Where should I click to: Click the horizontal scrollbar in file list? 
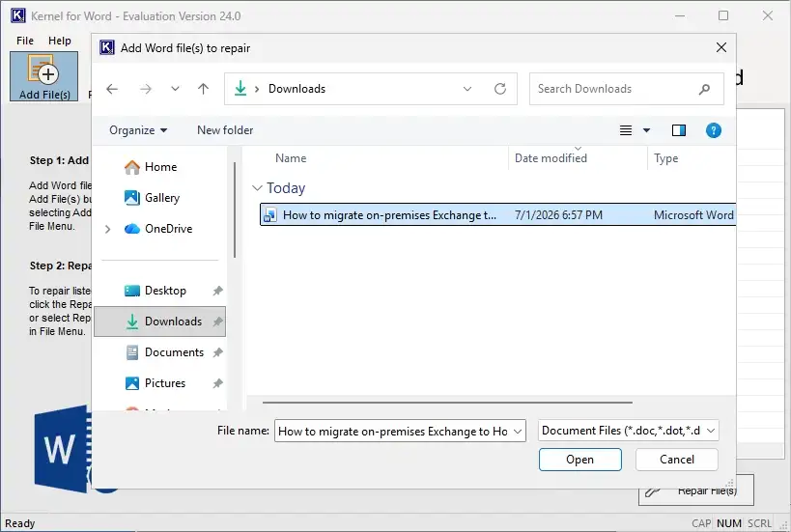447,403
